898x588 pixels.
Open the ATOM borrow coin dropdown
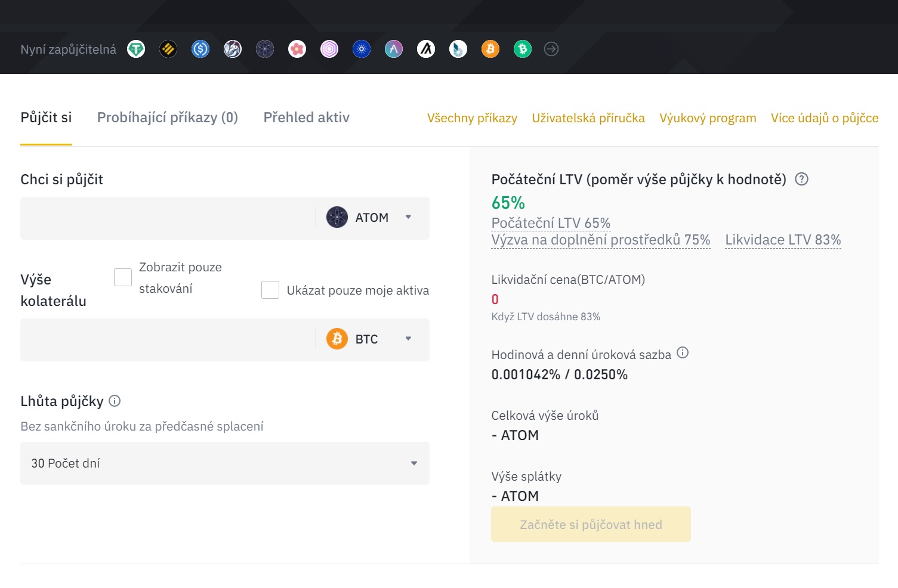click(371, 218)
